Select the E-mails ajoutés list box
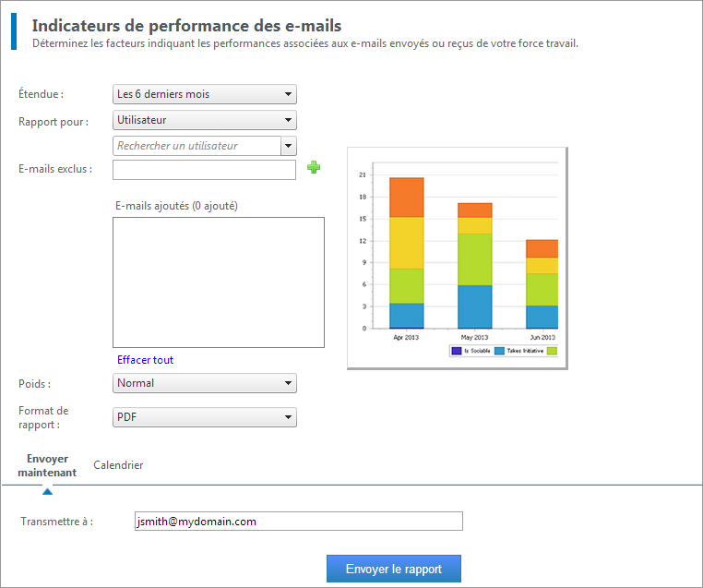 (219, 282)
